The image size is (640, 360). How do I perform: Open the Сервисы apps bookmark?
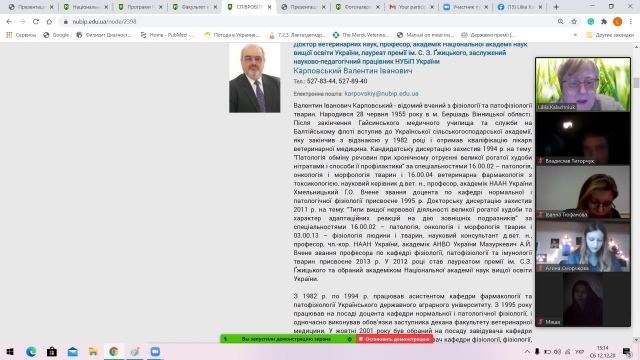click(21, 35)
